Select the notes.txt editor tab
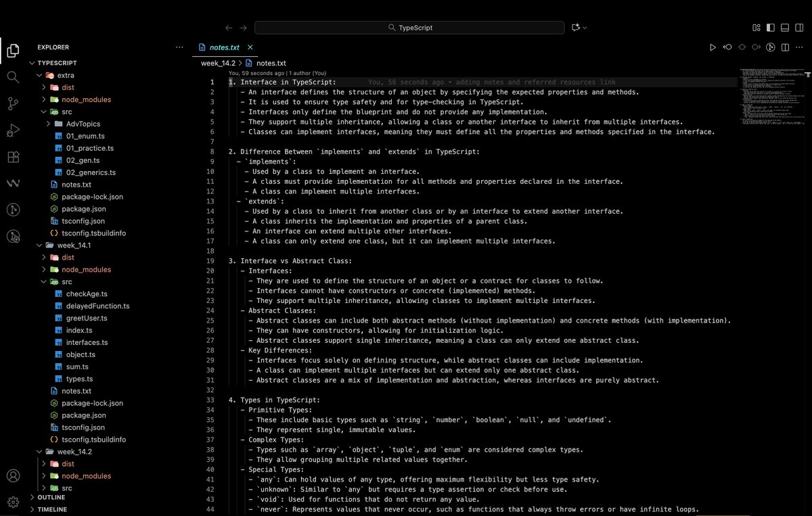Image resolution: width=812 pixels, height=516 pixels. tap(224, 47)
